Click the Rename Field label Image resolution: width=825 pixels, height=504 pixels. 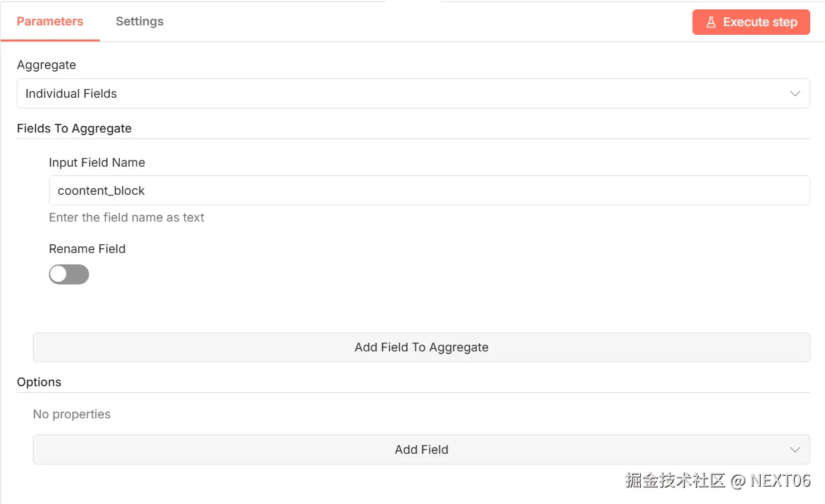[x=87, y=249]
